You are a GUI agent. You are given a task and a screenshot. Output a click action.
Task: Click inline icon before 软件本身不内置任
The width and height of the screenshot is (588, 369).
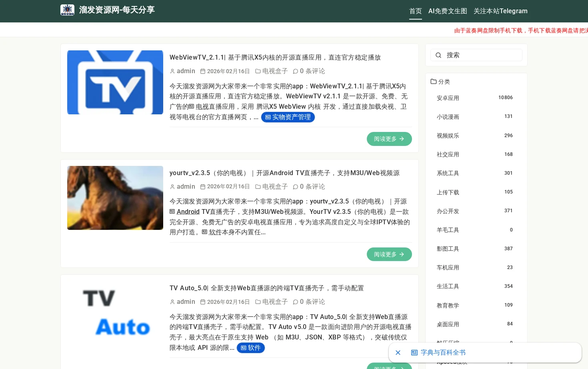click(x=204, y=232)
